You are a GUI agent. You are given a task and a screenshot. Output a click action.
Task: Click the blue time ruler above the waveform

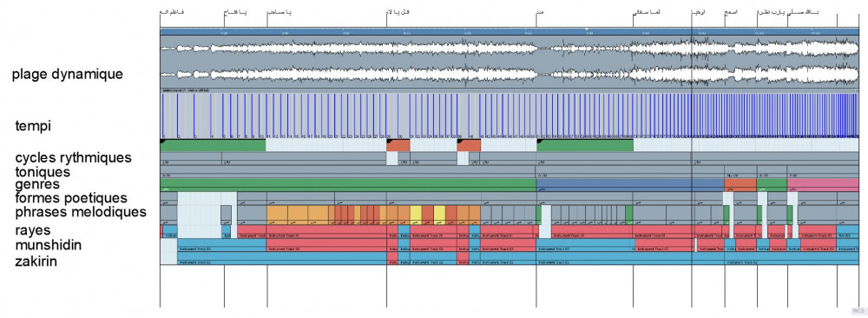(510, 32)
